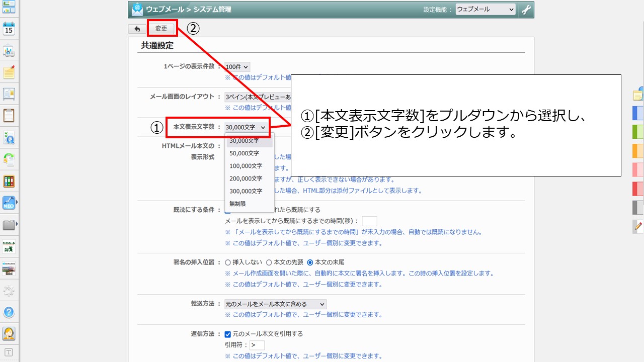Open the 1ページの表示件数 dropdown showing 100件
Image resolution: width=644 pixels, height=362 pixels.
(237, 66)
